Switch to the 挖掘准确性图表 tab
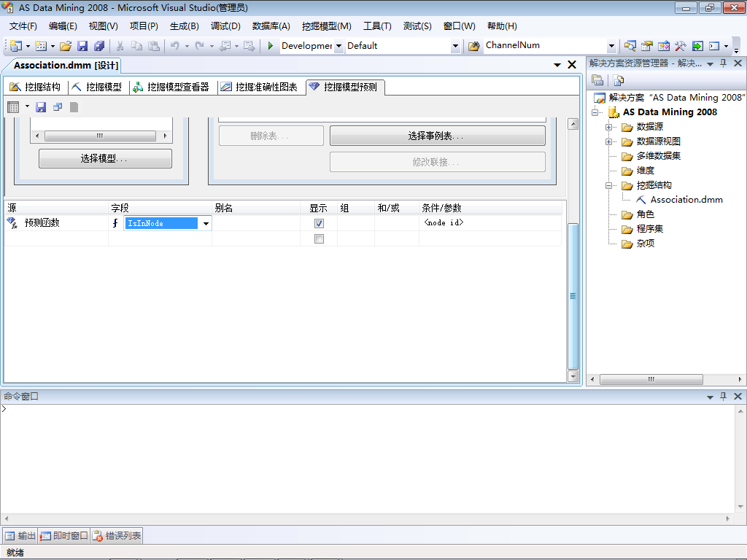Screen dimensions: 747x560 (x=260, y=87)
